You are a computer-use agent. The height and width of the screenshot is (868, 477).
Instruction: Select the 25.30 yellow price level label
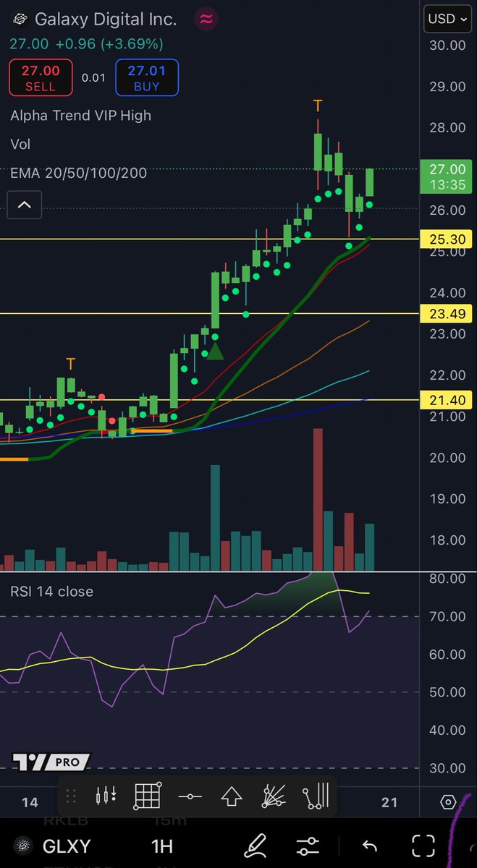pyautogui.click(x=447, y=239)
